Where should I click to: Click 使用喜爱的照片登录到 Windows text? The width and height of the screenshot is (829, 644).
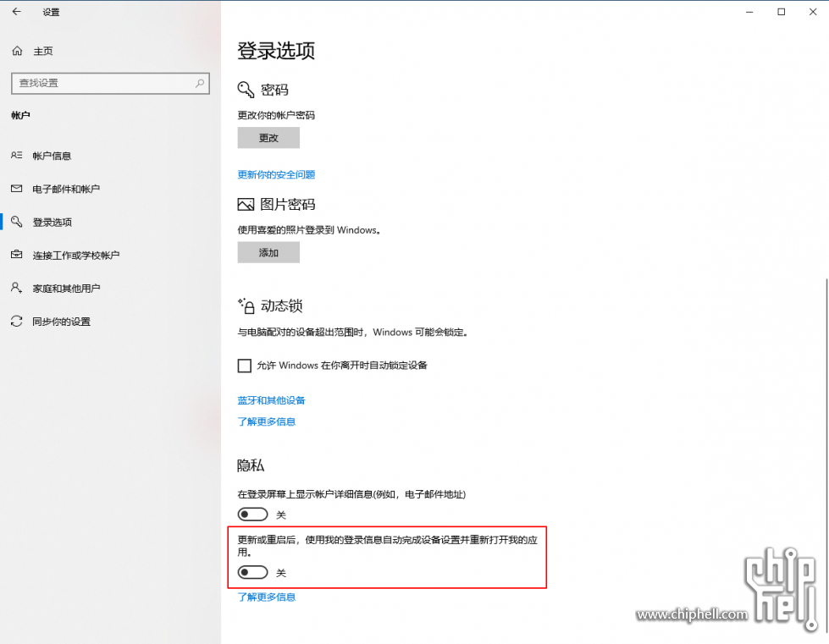(x=309, y=230)
